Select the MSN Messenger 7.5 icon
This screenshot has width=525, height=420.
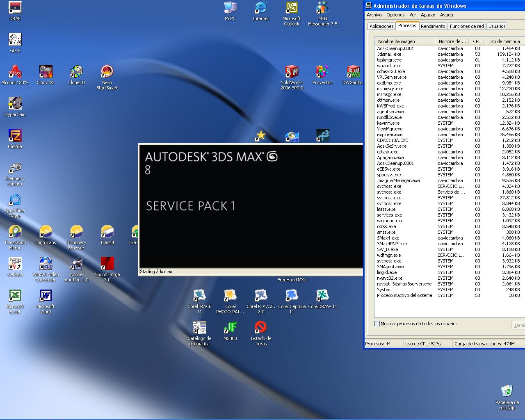pyautogui.click(x=322, y=14)
